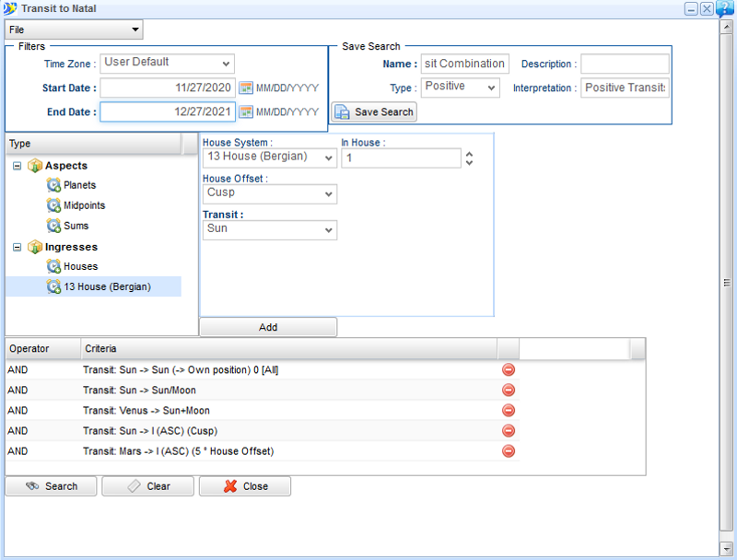Collapse the Ingresses tree node
The width and height of the screenshot is (737, 560).
(x=18, y=247)
